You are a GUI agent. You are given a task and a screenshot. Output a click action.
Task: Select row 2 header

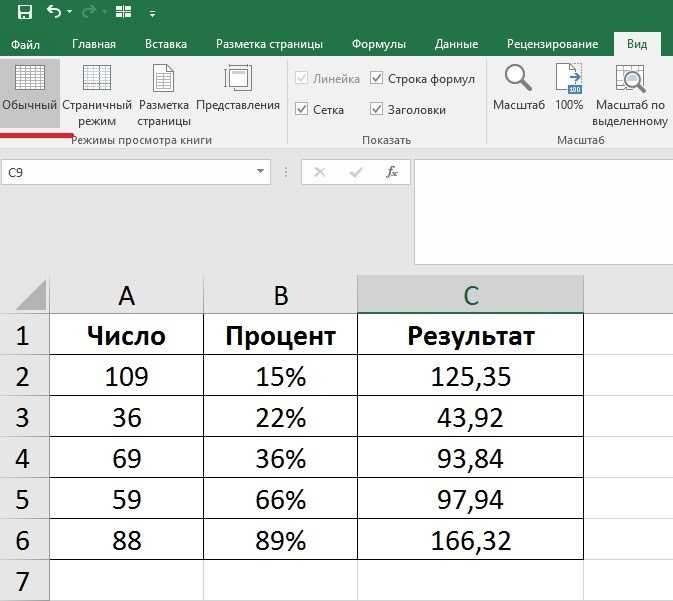tap(24, 376)
